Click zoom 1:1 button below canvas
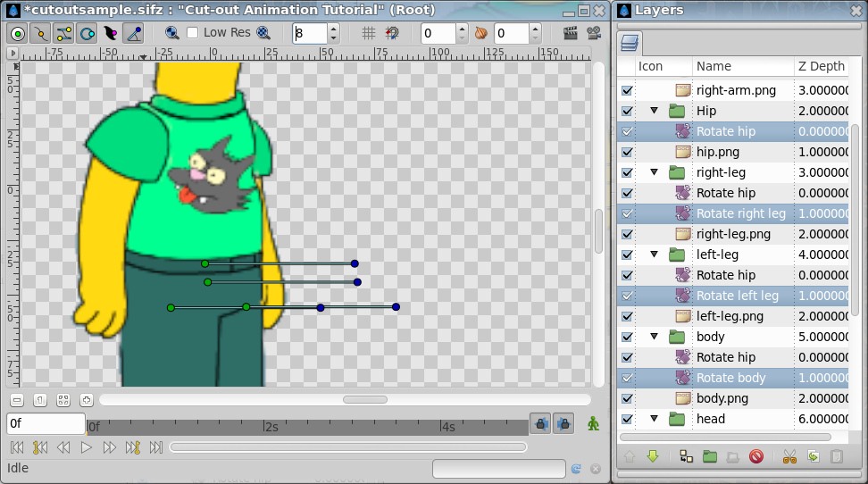Viewport: 868px width, 484px height. tap(40, 400)
